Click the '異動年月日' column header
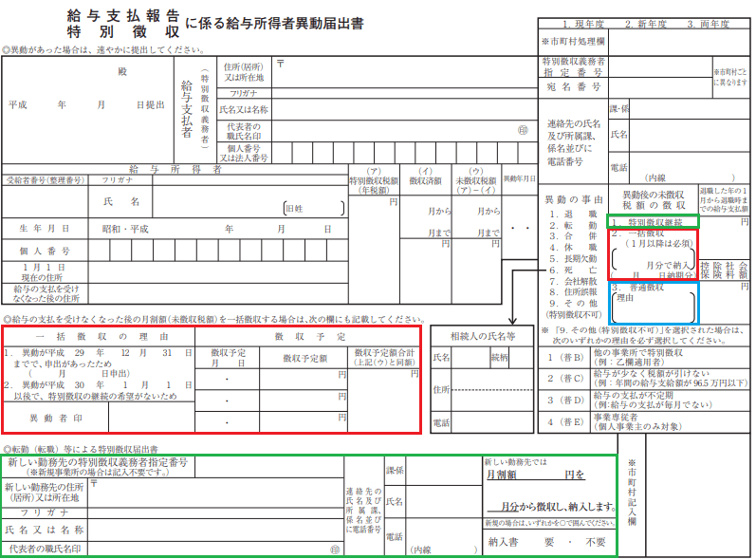The width and height of the screenshot is (756, 559). pyautogui.click(x=519, y=179)
